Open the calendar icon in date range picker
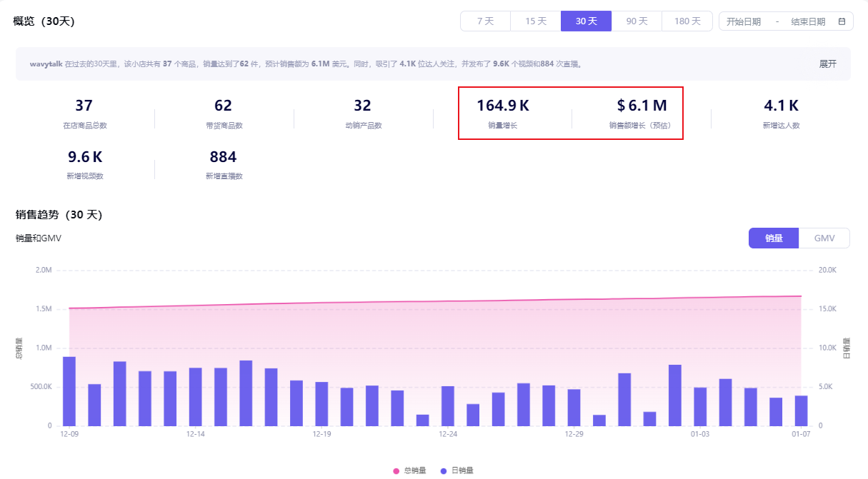Viewport: 868px width, 479px height. tap(842, 21)
